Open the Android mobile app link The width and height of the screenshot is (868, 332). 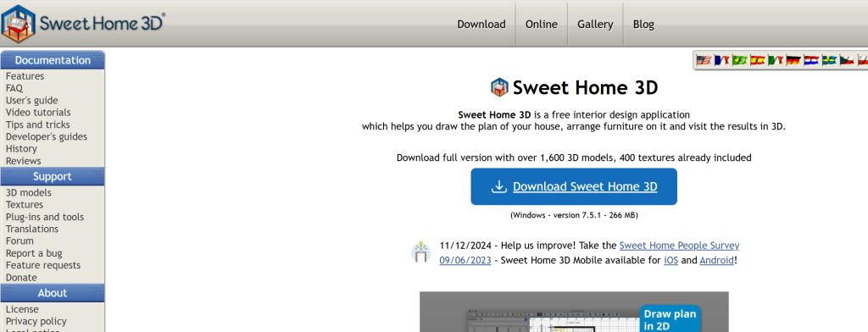717,260
